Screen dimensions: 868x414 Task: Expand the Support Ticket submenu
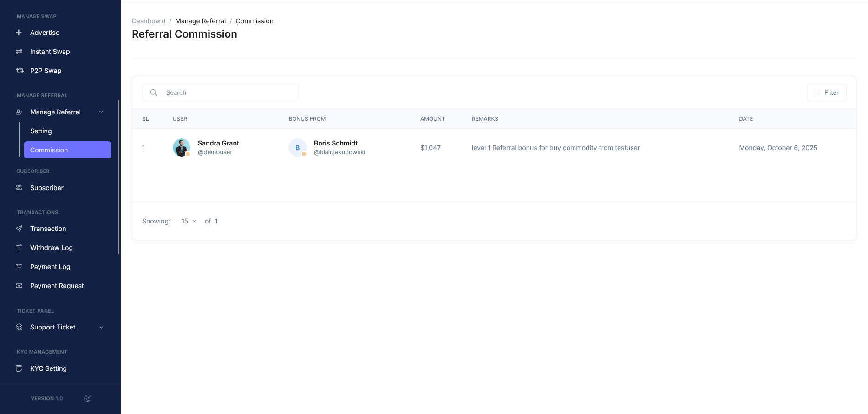tap(101, 327)
